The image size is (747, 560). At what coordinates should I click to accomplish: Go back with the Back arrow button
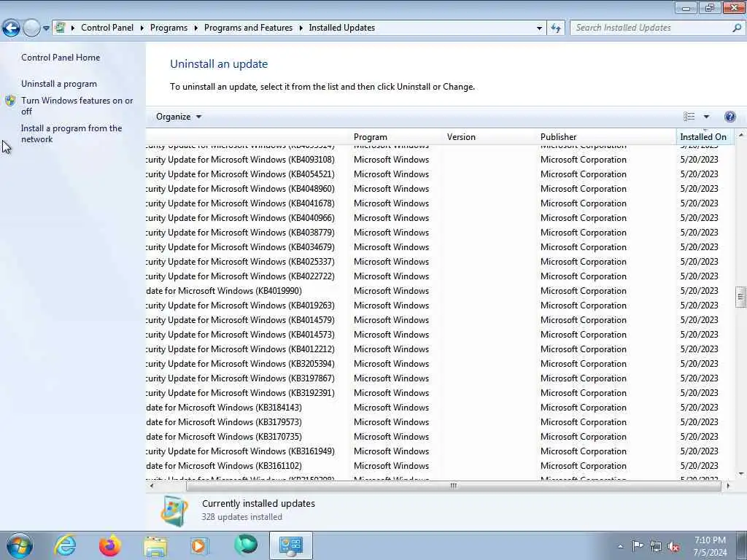tap(11, 28)
